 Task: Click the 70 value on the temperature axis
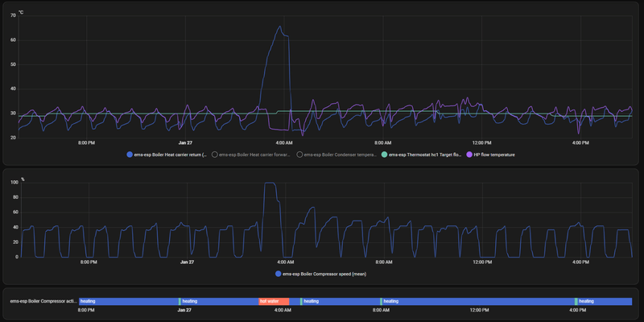click(13, 15)
